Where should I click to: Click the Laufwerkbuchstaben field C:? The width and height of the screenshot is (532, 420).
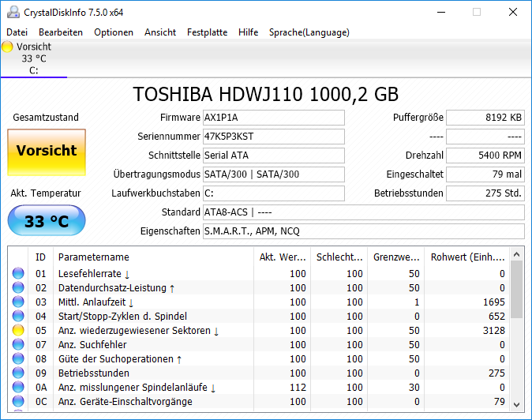click(274, 193)
